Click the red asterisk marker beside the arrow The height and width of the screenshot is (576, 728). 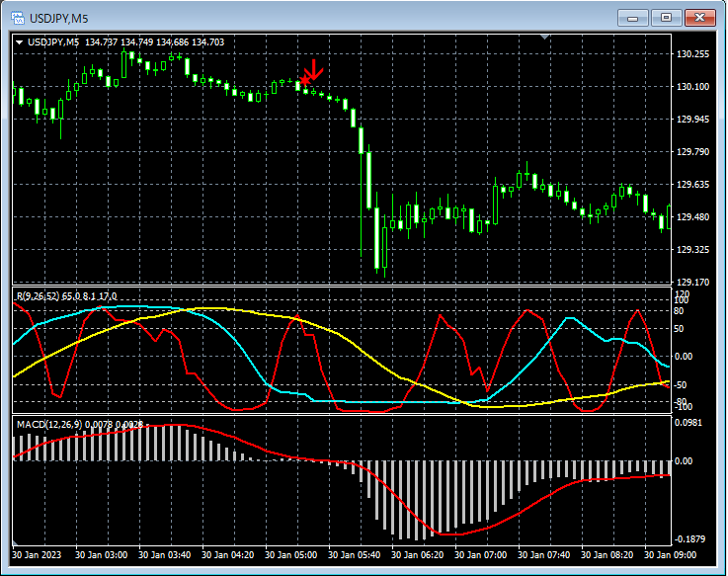click(x=304, y=82)
